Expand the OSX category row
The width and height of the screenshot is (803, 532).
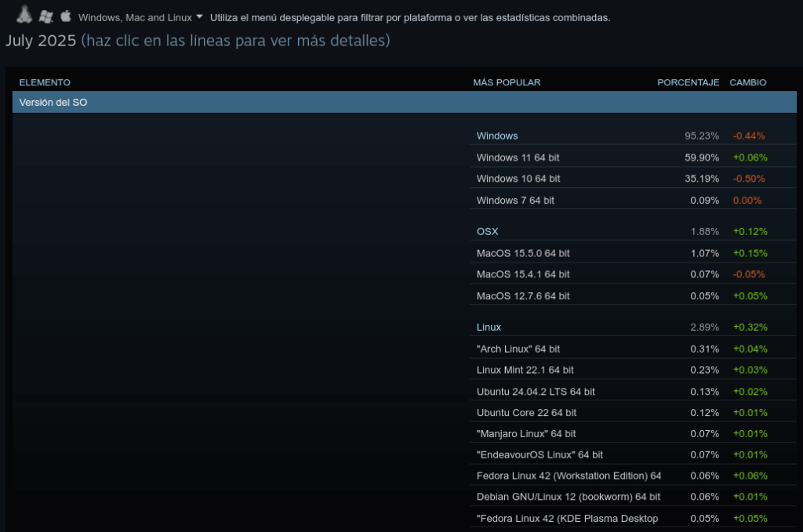click(x=487, y=231)
